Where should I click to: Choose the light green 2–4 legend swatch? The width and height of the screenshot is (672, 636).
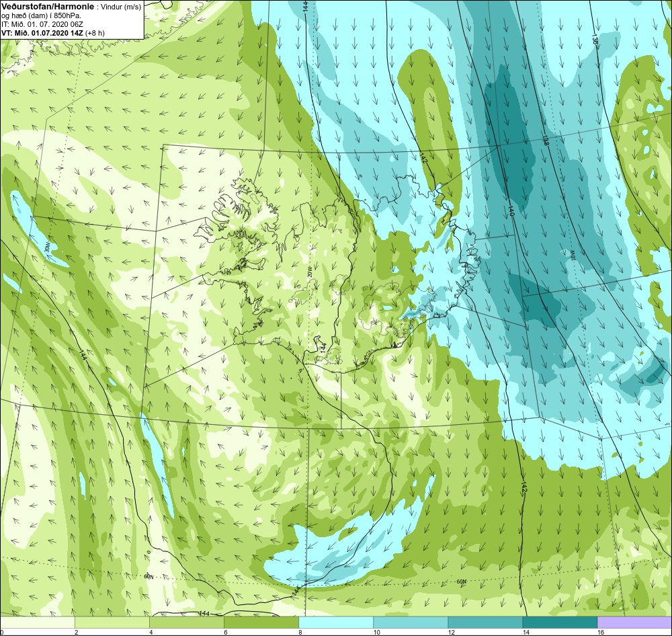tap(112, 623)
